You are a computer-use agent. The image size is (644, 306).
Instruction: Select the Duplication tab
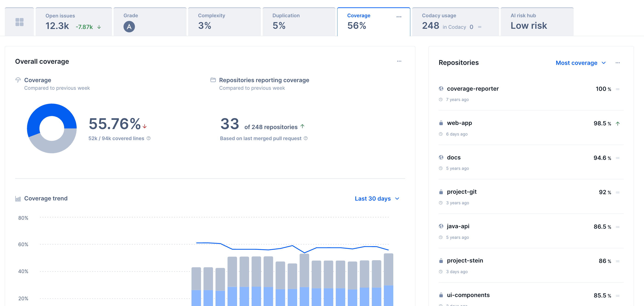tap(299, 22)
